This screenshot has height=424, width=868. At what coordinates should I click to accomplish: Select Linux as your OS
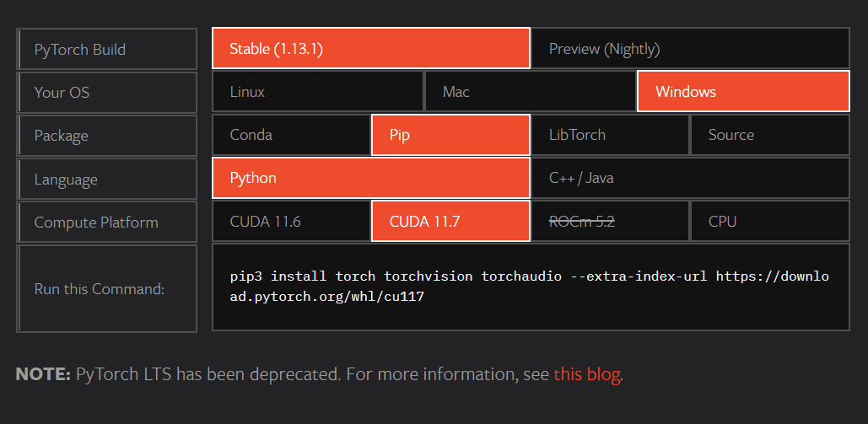(x=318, y=91)
